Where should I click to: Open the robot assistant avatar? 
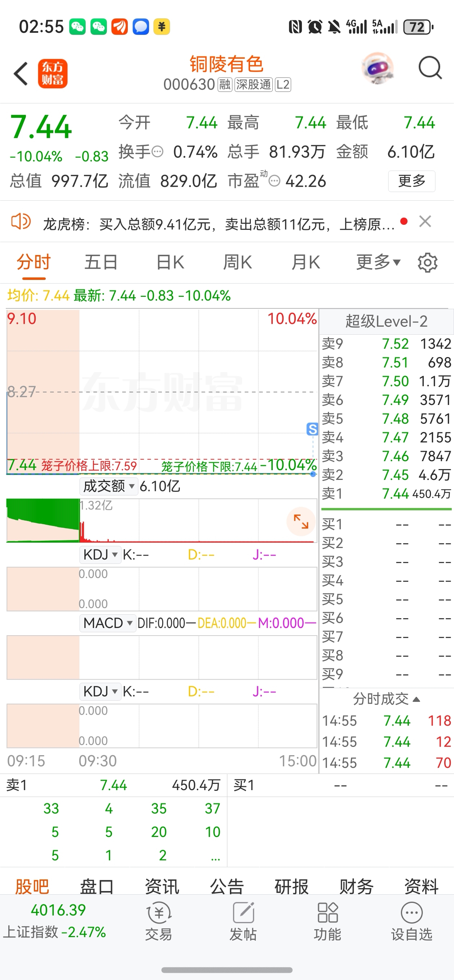click(x=377, y=68)
